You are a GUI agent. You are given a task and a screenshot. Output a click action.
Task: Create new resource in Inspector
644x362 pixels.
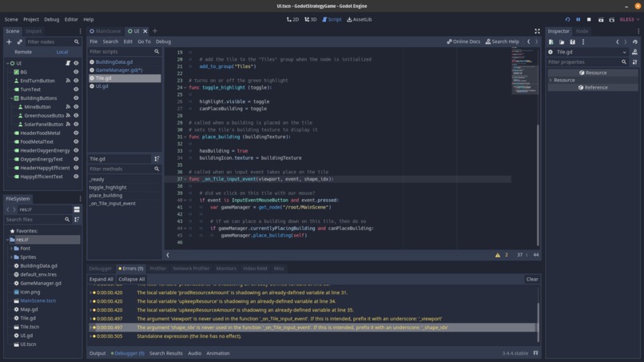pos(551,42)
